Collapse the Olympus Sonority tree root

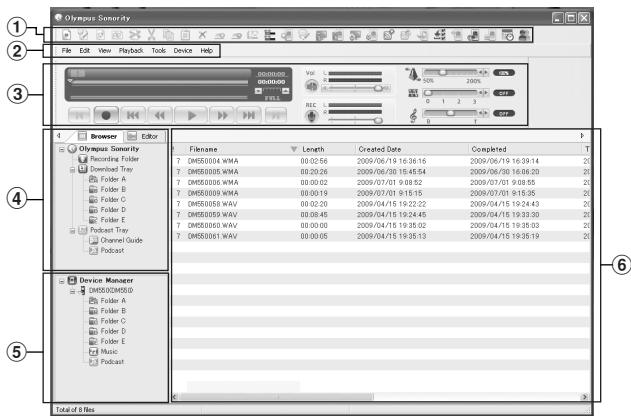pyautogui.click(x=62, y=149)
